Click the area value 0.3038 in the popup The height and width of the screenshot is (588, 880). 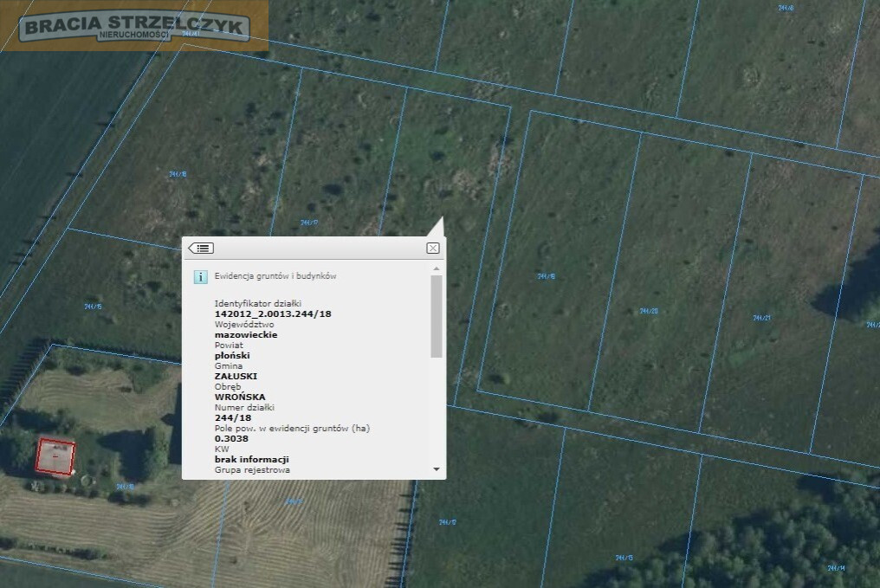pyautogui.click(x=231, y=438)
